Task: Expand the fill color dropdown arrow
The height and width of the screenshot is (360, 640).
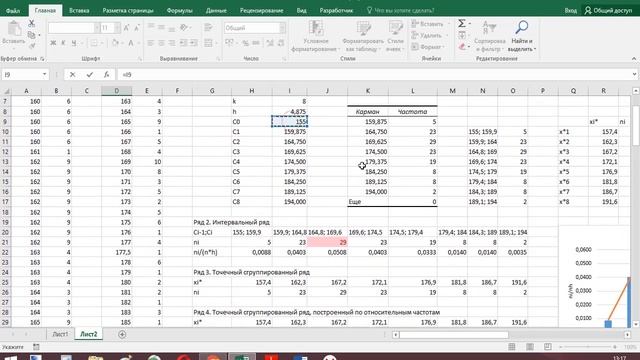Action: 122,43
